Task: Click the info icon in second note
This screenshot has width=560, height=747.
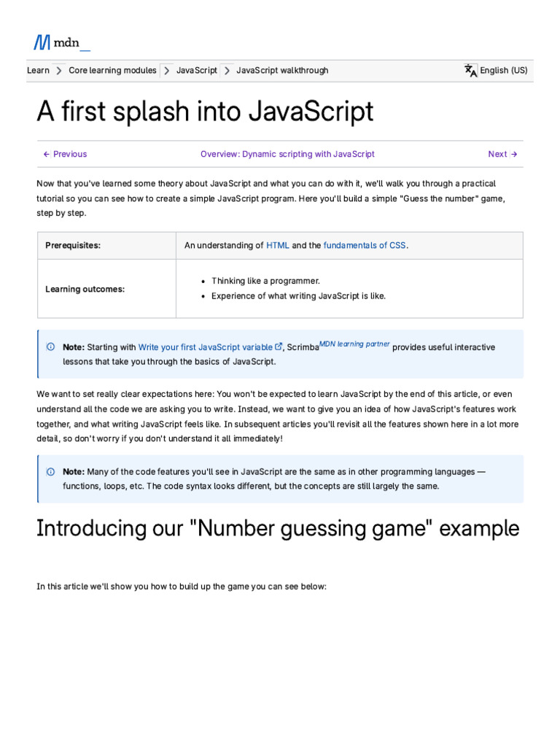Action: tap(50, 472)
